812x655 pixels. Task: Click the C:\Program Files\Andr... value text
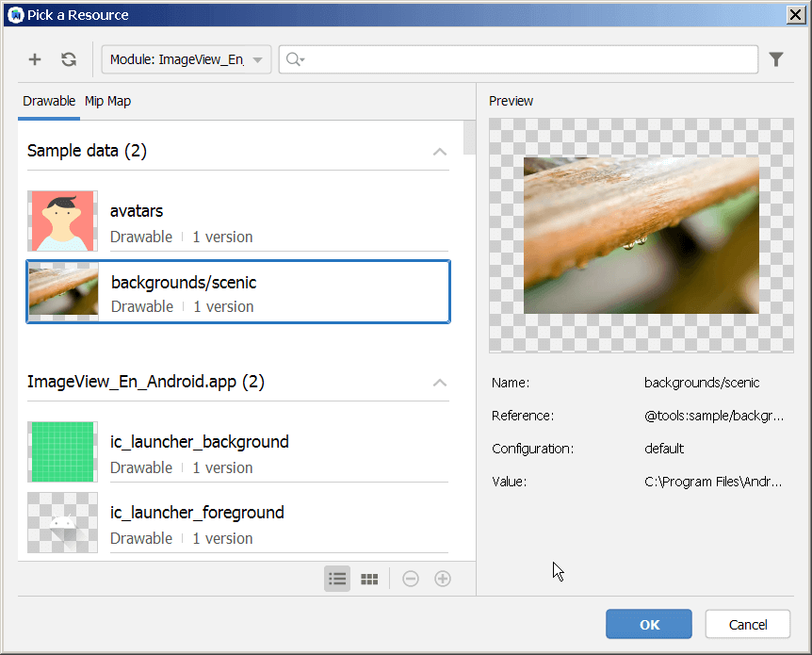click(x=713, y=482)
